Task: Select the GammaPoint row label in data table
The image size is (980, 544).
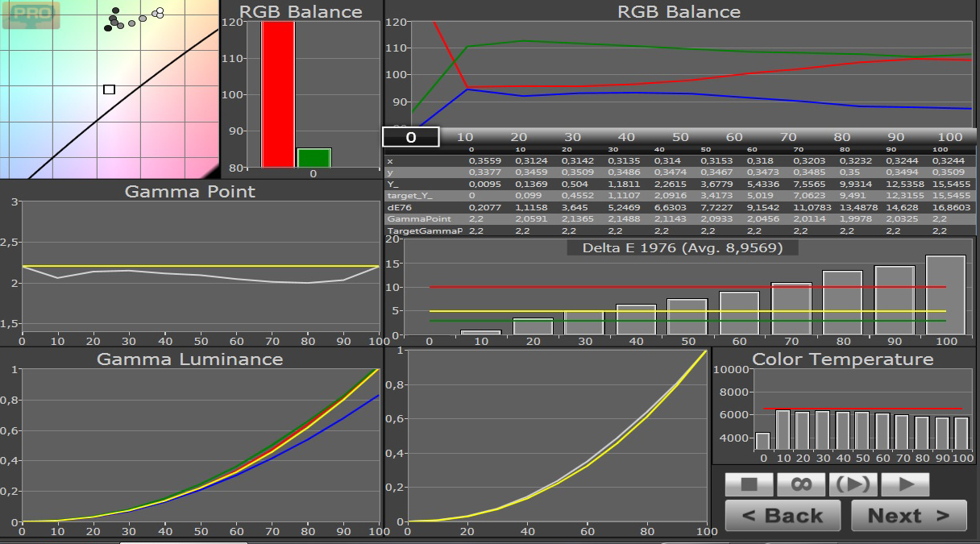Action: pos(412,219)
